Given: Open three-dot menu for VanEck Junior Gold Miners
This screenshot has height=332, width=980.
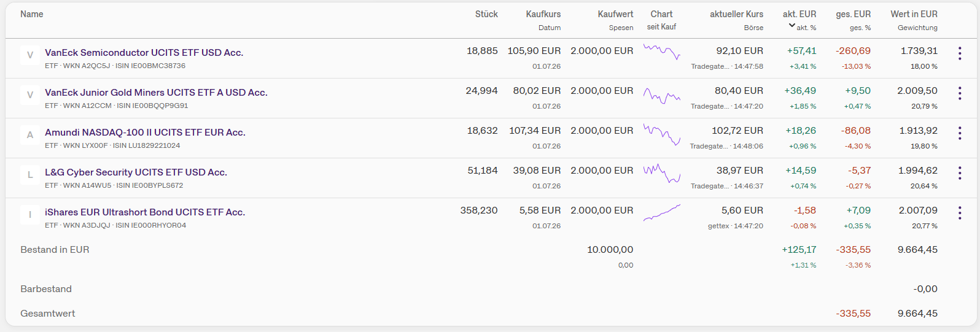Looking at the screenshot, I should click(959, 93).
